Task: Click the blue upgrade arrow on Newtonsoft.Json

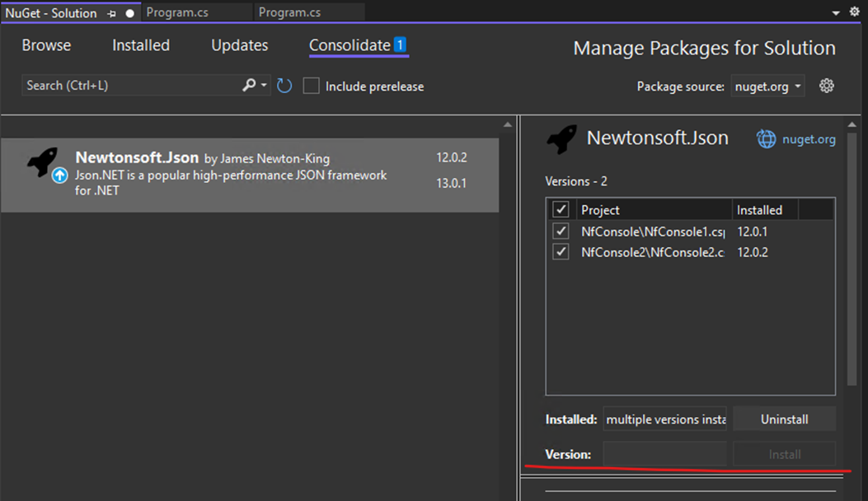Action: click(x=58, y=174)
